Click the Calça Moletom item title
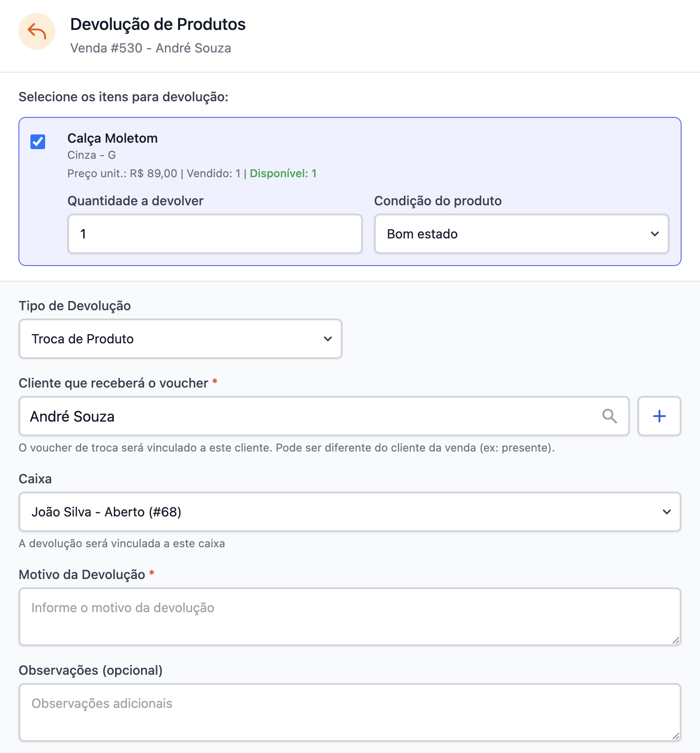Screen dimensions: 700x753 (x=112, y=138)
